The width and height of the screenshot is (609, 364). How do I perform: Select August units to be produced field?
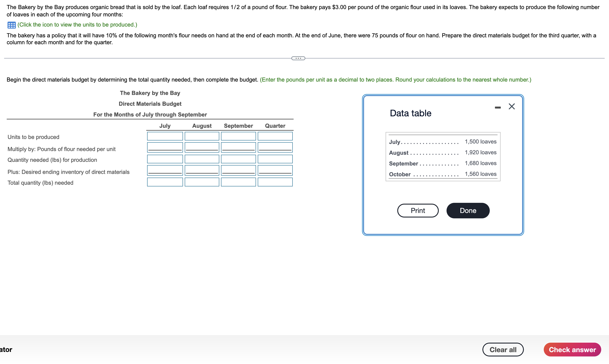pyautogui.click(x=202, y=136)
